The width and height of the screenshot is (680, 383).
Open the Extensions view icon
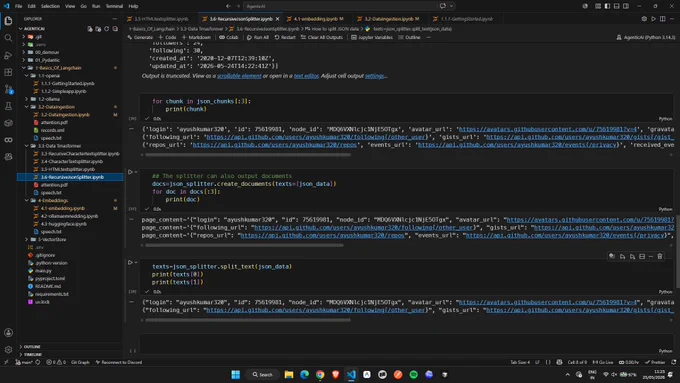(8, 72)
